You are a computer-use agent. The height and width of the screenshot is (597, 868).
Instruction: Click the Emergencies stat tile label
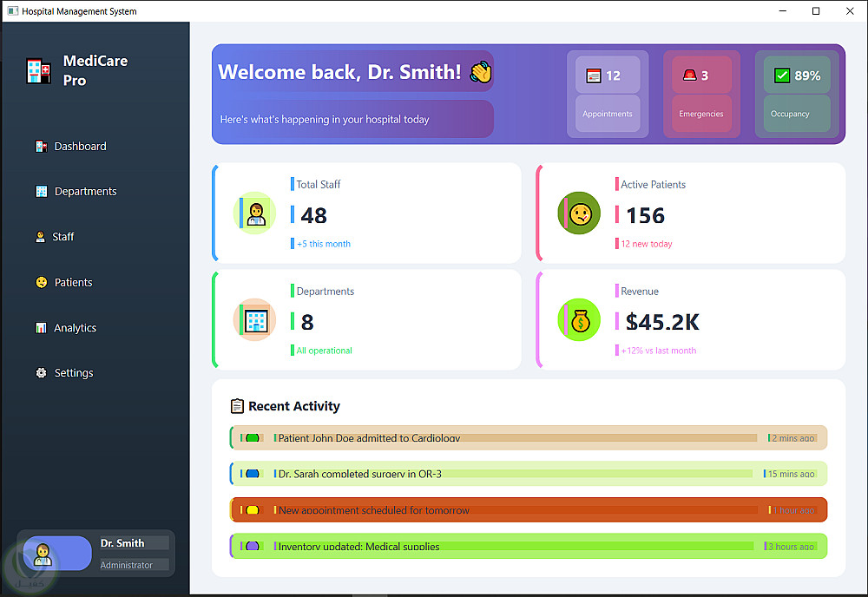tap(701, 114)
